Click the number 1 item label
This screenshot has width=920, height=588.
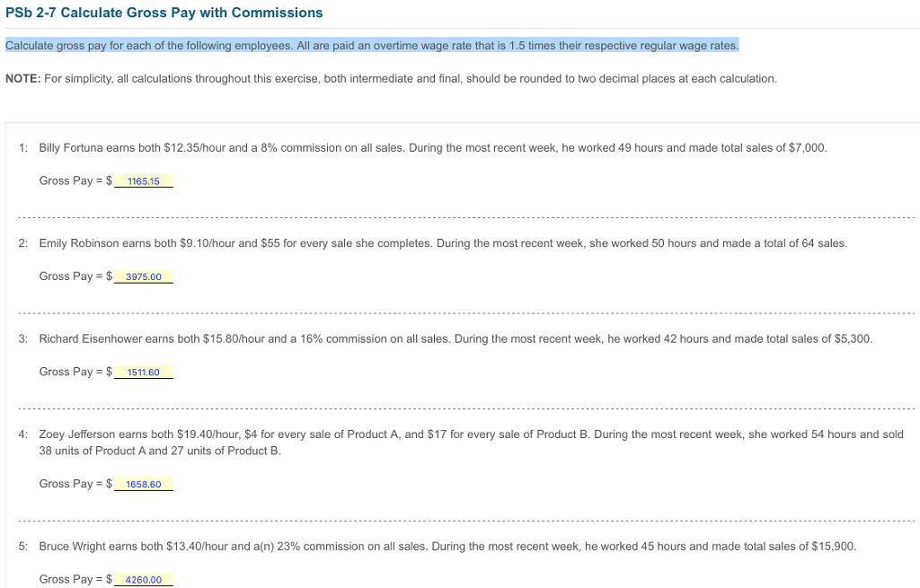(x=22, y=147)
